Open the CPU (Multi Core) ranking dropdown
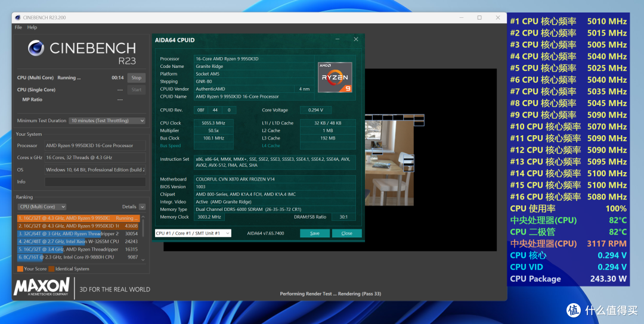The width and height of the screenshot is (644, 324). pyautogui.click(x=42, y=207)
